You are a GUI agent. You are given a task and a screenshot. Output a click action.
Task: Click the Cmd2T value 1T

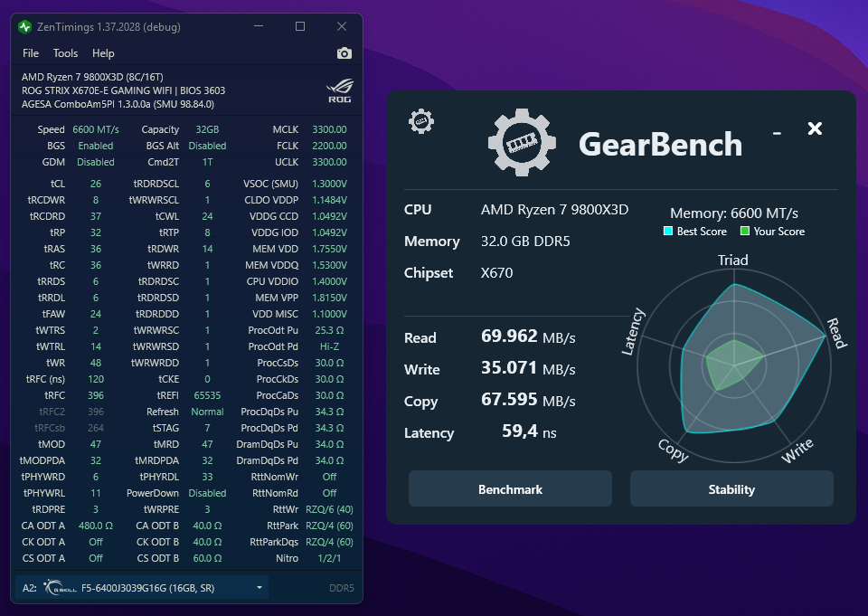click(x=207, y=162)
